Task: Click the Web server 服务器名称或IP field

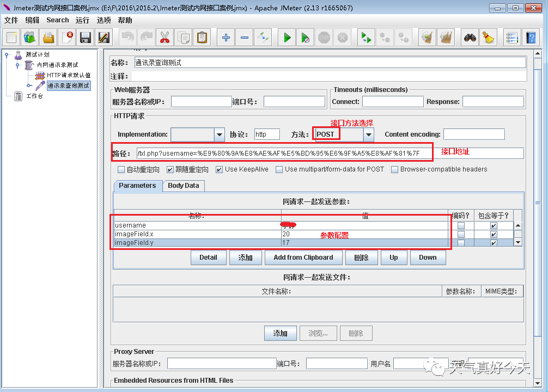Action: pos(202,102)
